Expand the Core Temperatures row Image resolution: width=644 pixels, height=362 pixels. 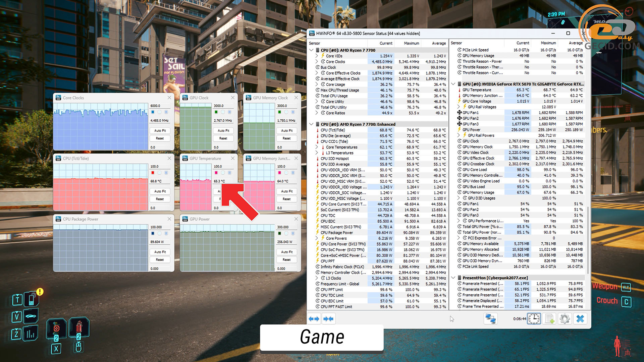[x=317, y=147]
